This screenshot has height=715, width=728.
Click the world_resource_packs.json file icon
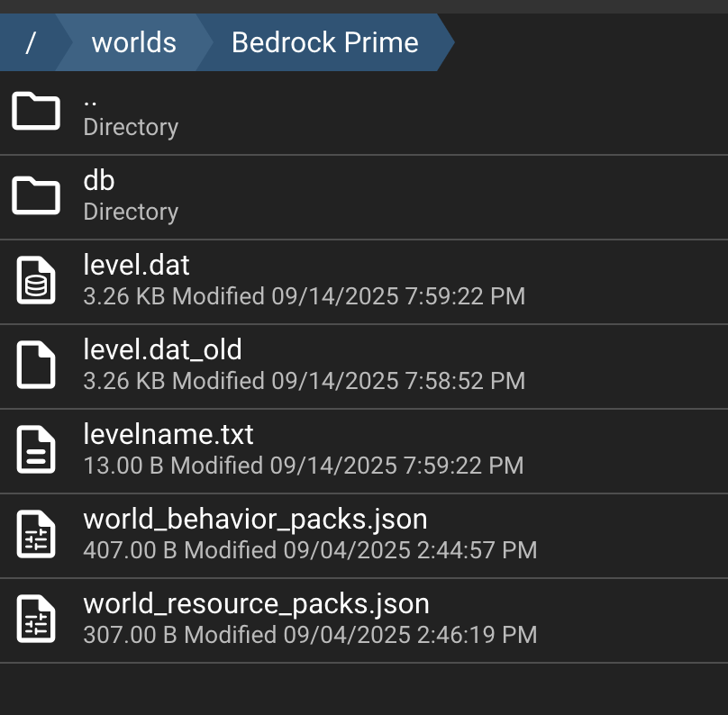click(36, 620)
